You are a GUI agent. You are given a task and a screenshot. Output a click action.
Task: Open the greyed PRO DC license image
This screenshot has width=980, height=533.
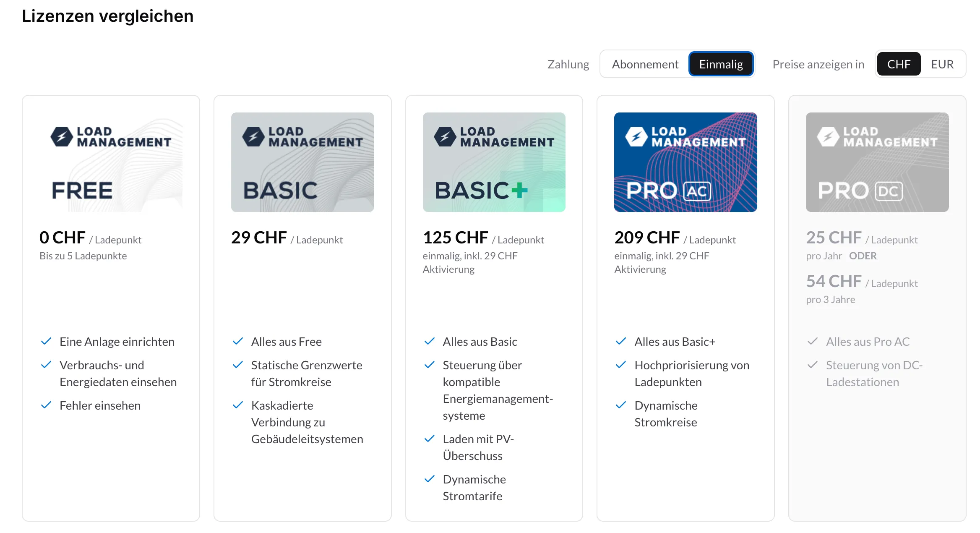[x=877, y=162]
